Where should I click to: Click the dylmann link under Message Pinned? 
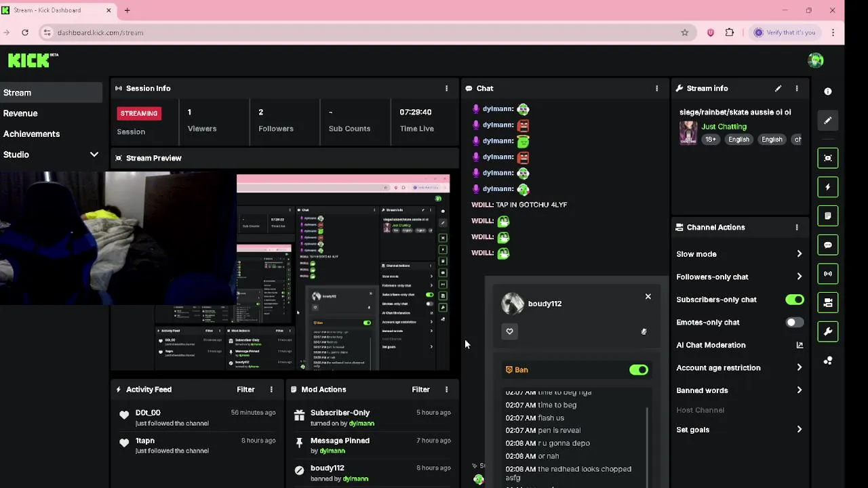332,451
